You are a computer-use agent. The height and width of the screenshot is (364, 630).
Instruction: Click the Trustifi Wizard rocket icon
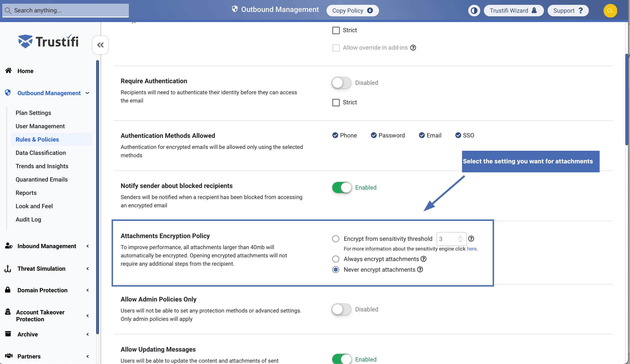534,11
